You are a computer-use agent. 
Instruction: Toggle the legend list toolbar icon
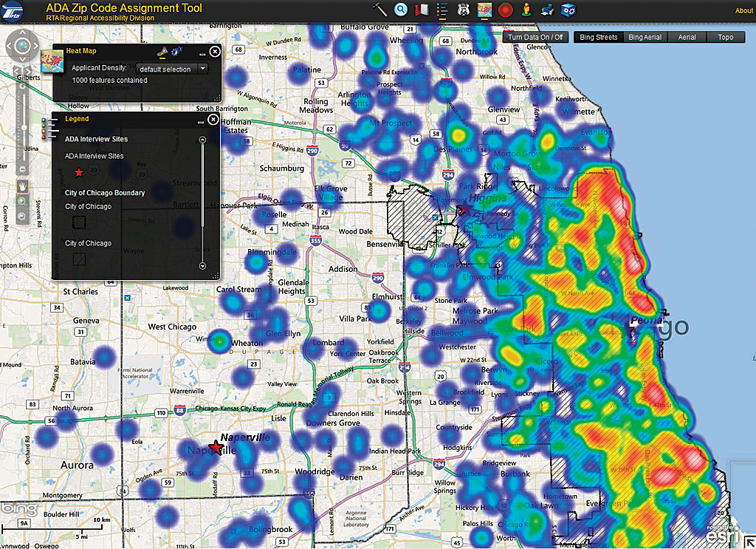click(x=442, y=10)
